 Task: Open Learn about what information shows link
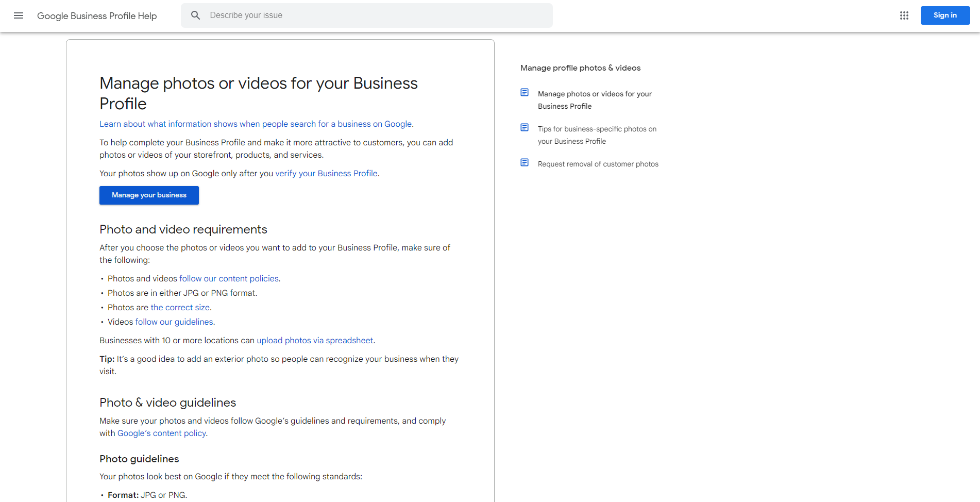pyautogui.click(x=256, y=124)
